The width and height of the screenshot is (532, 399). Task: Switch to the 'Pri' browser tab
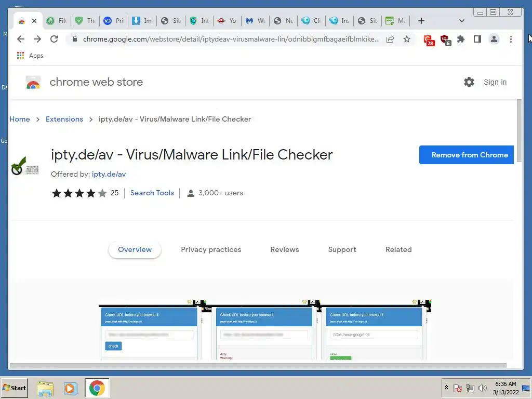coord(113,21)
